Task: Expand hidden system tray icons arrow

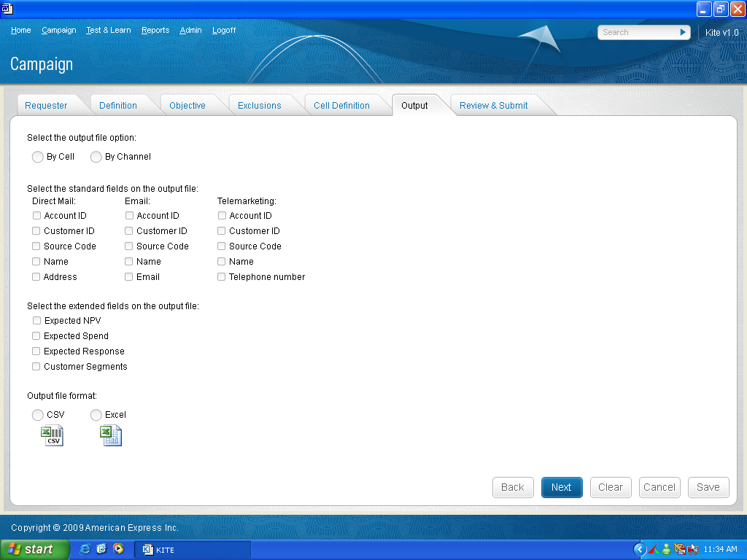Action: click(x=640, y=549)
